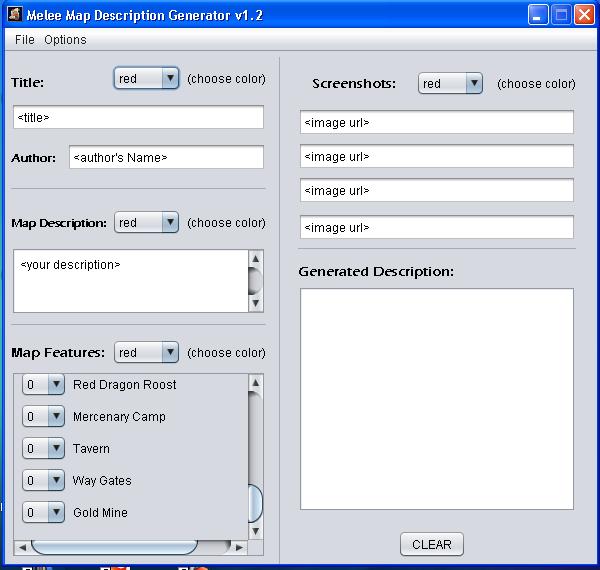Click the features list scroll-up arrow
600x570 pixels.
tap(256, 383)
